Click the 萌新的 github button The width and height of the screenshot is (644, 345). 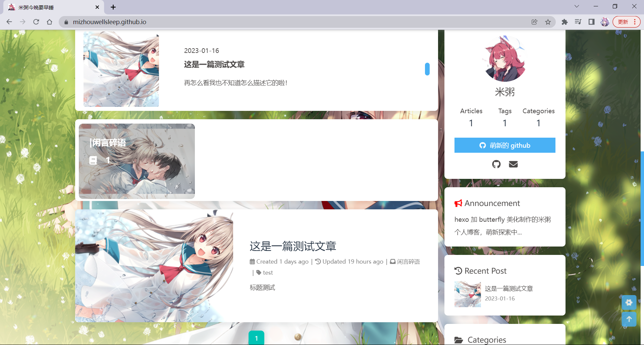coord(505,145)
